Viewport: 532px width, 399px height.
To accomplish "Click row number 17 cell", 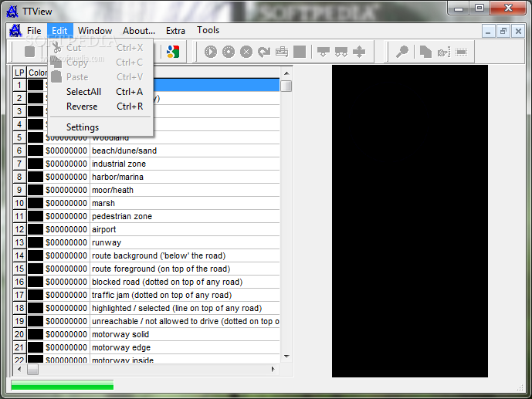I will (x=19, y=295).
